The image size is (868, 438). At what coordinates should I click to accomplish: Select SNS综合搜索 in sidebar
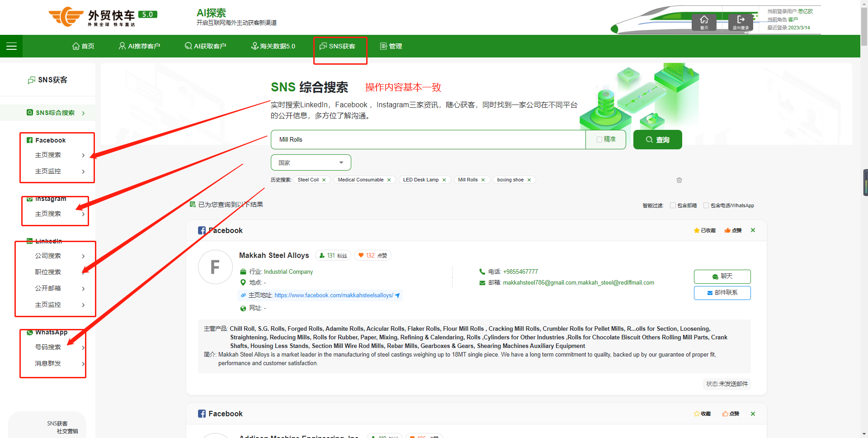click(x=55, y=113)
